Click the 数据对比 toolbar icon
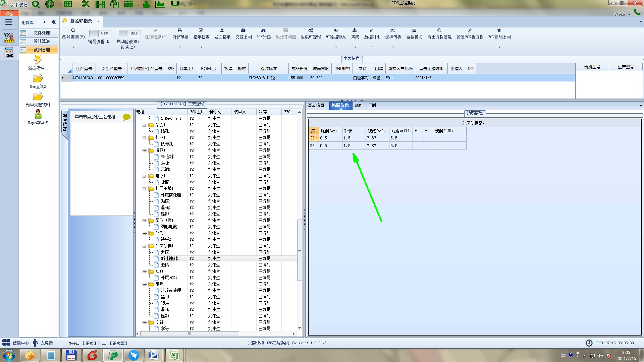Viewport: 644px width, 362px height. click(372, 31)
